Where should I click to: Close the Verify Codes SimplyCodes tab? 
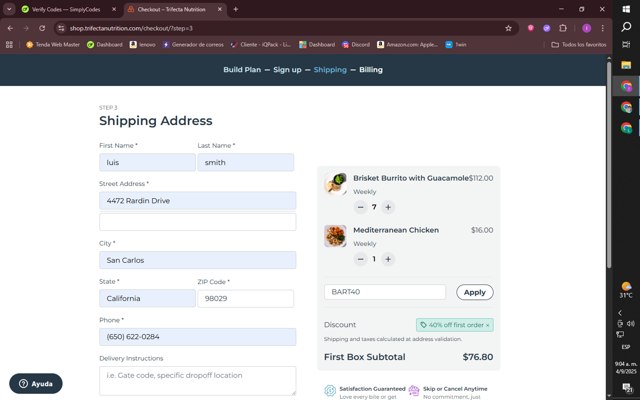coord(114,9)
